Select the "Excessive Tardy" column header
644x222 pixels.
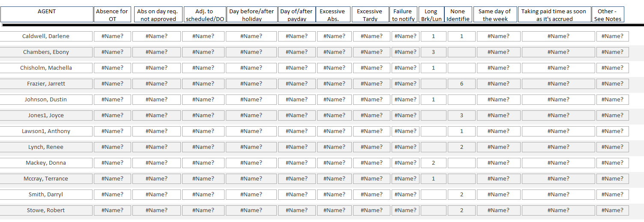pos(369,15)
